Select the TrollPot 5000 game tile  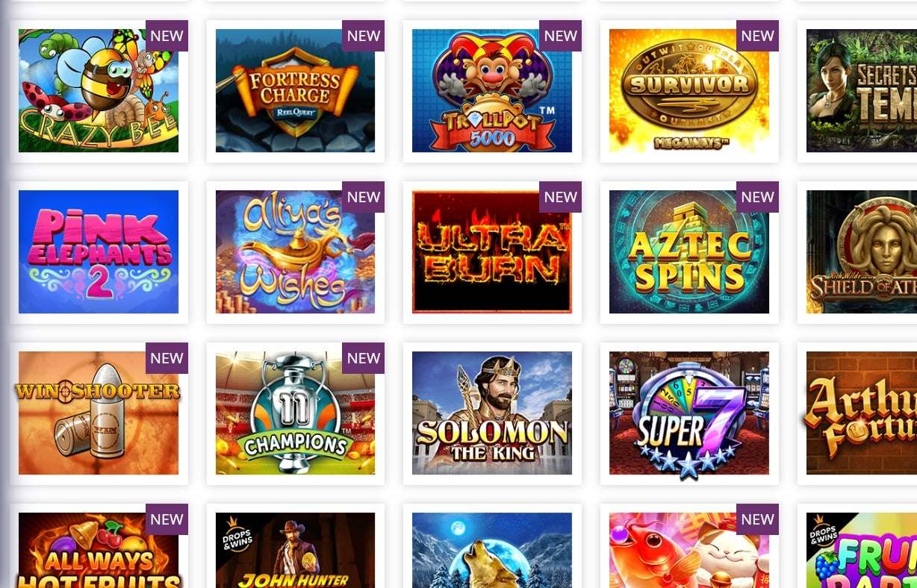(x=492, y=91)
